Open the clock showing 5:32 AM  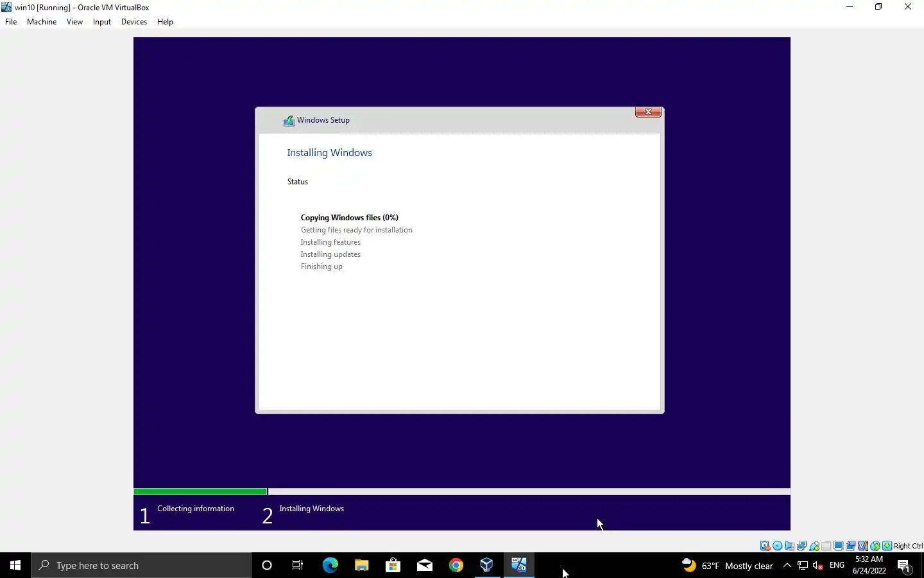tap(869, 565)
